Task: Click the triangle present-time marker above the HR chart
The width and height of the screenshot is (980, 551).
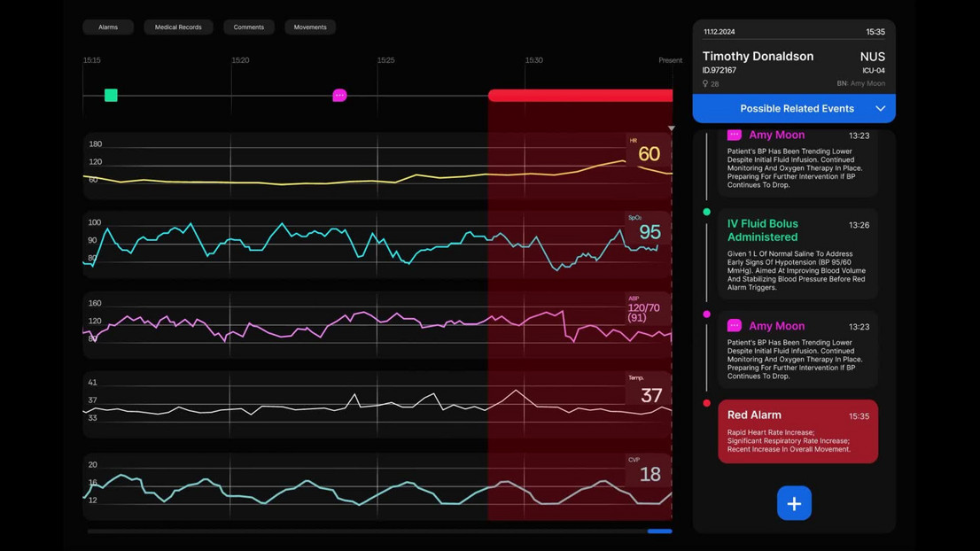Action: (x=672, y=128)
